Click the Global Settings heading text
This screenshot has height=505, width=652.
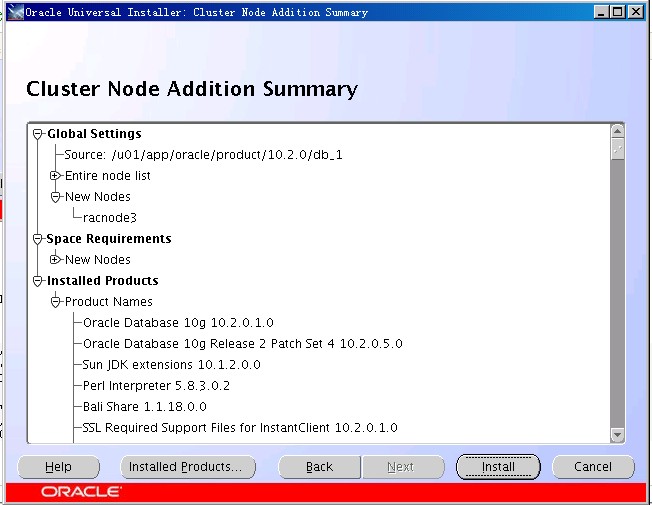pos(94,134)
